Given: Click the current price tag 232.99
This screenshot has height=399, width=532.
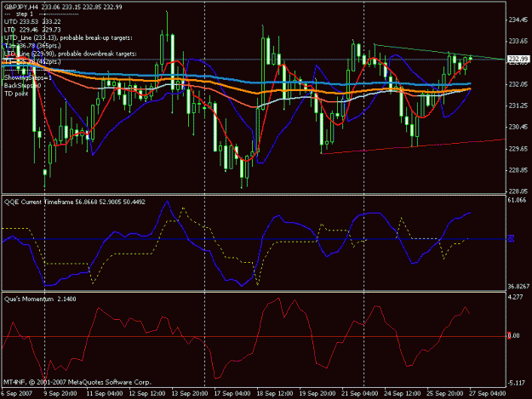Looking at the screenshot, I should 518,59.
